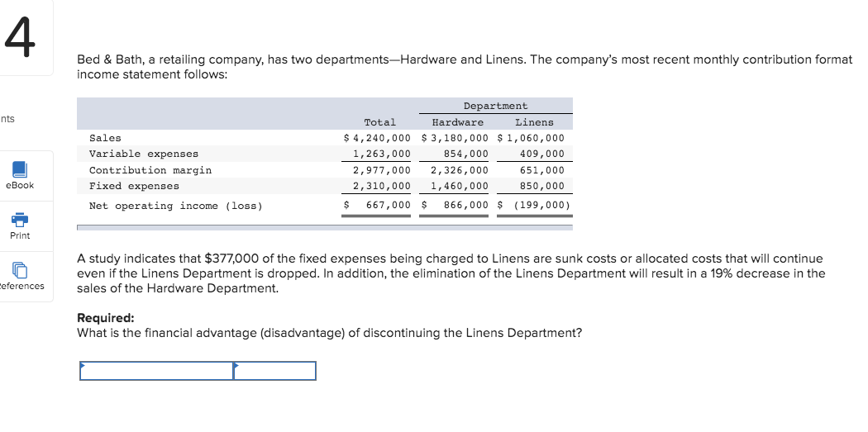Click Hardware contribution margin 2,326,000

coord(460,170)
